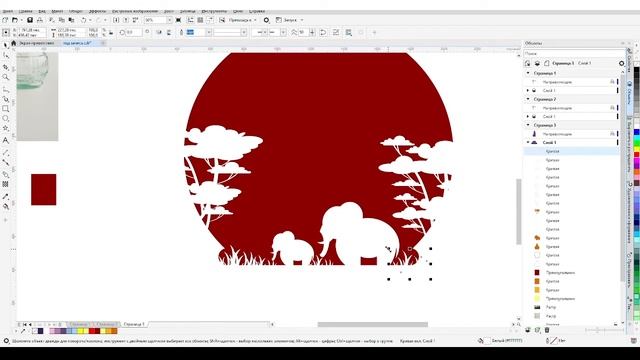Screen dimensions: 640x360
Task: Click the Copy icon in toolbar
Action: [62, 20]
